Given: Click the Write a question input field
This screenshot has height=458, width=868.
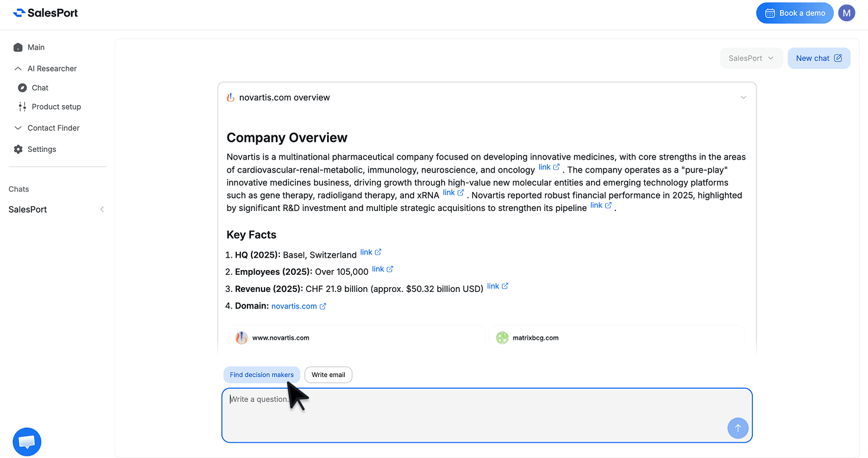Looking at the screenshot, I should pyautogui.click(x=487, y=415).
